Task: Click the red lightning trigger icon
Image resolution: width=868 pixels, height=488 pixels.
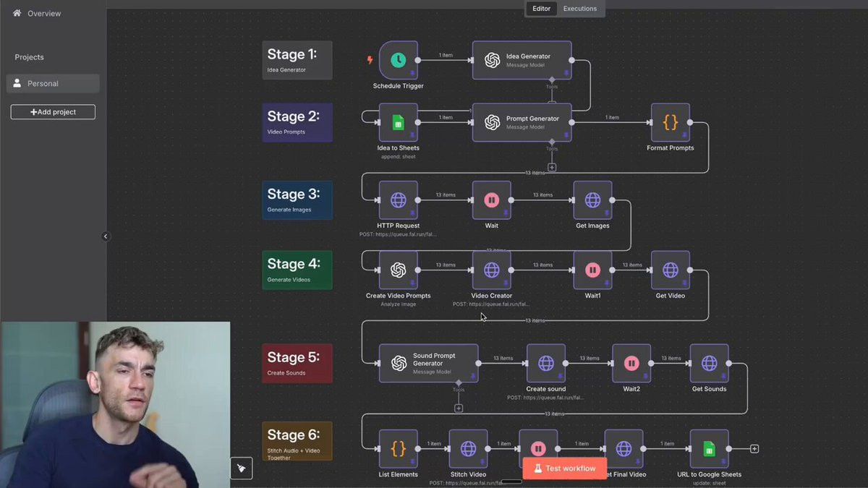Action: [x=370, y=60]
